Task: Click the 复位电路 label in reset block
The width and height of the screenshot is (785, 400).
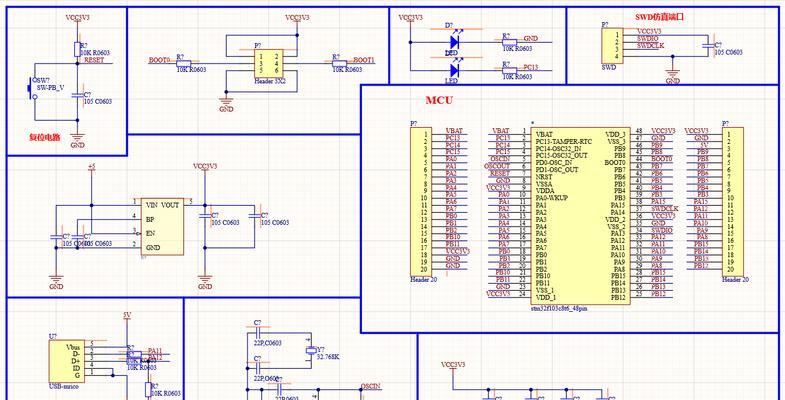Action: (x=45, y=137)
